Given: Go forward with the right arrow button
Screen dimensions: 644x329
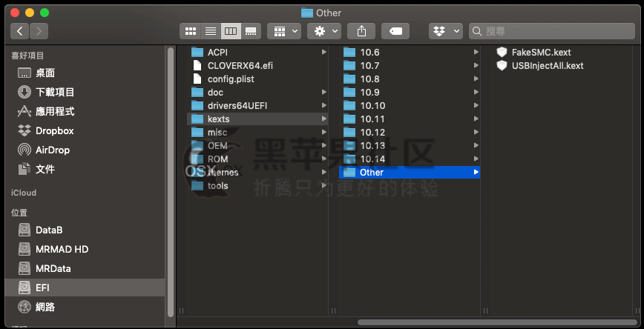Looking at the screenshot, I should pos(39,31).
